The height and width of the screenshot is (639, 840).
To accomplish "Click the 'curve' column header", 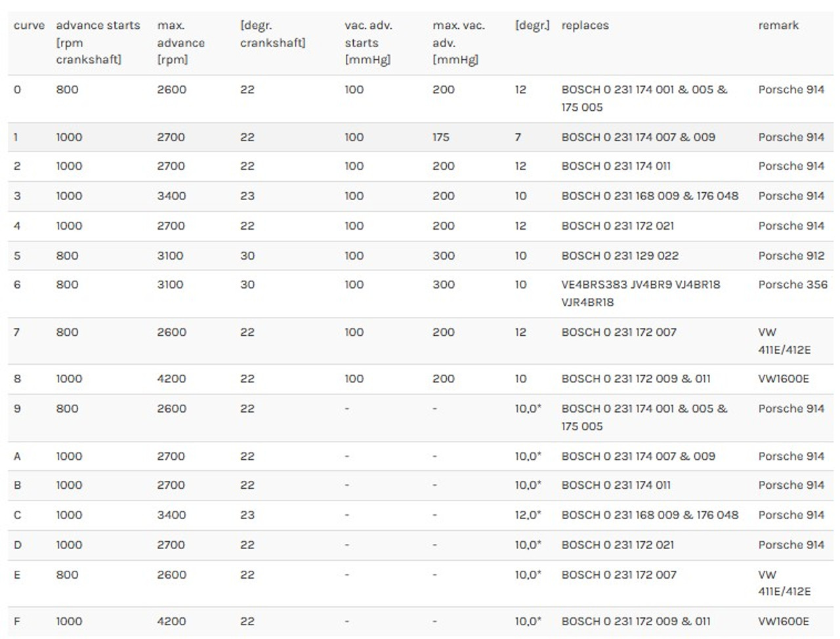I will (29, 26).
